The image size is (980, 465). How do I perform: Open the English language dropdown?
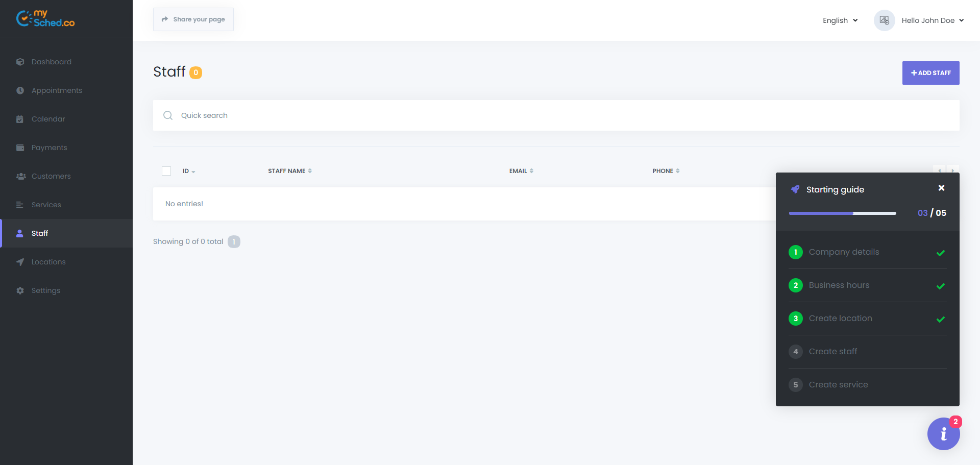(840, 20)
